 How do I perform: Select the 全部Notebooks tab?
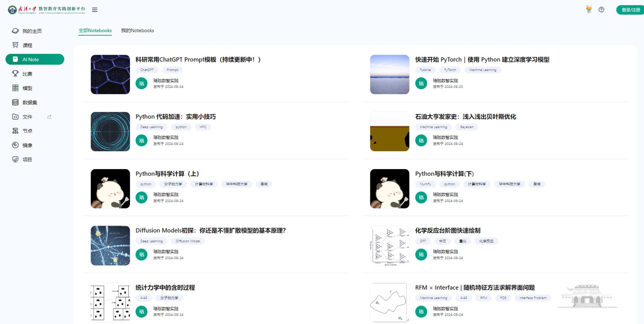95,31
